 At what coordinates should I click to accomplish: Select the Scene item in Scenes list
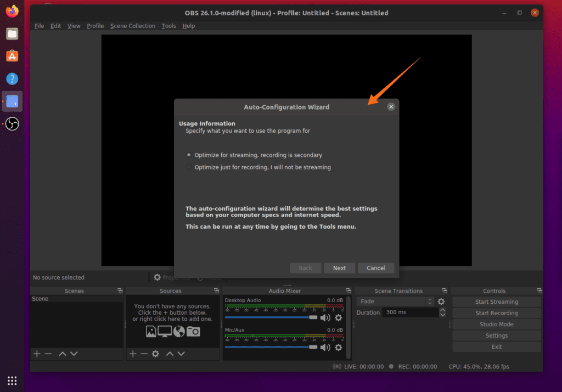tap(41, 299)
